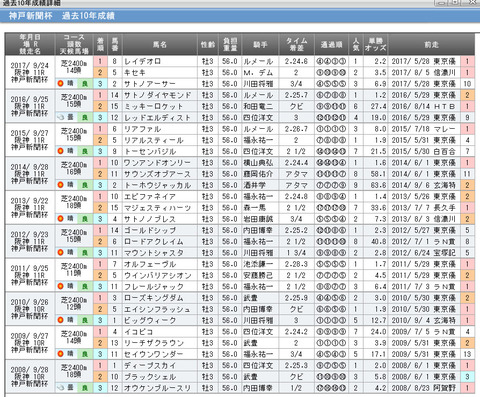This screenshot has height=397, width=480.
Task: Click the sunny weather icon in 2011 race row
Action: (x=60, y=286)
